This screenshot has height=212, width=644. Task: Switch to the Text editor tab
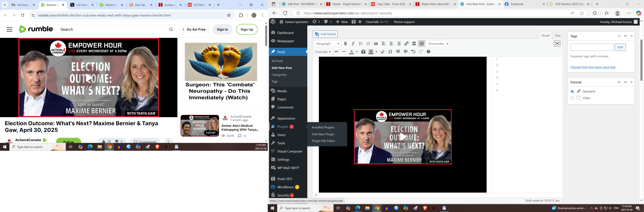point(558,36)
